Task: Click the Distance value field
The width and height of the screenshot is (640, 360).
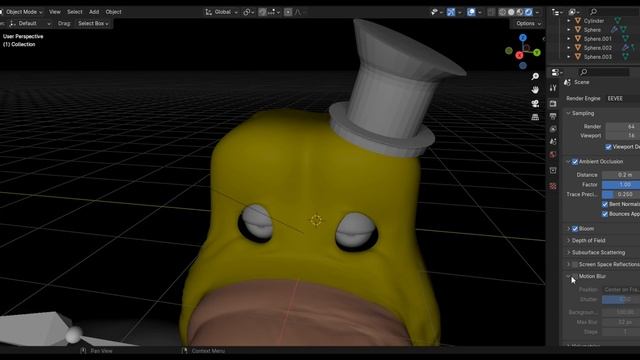Action: tap(621, 175)
